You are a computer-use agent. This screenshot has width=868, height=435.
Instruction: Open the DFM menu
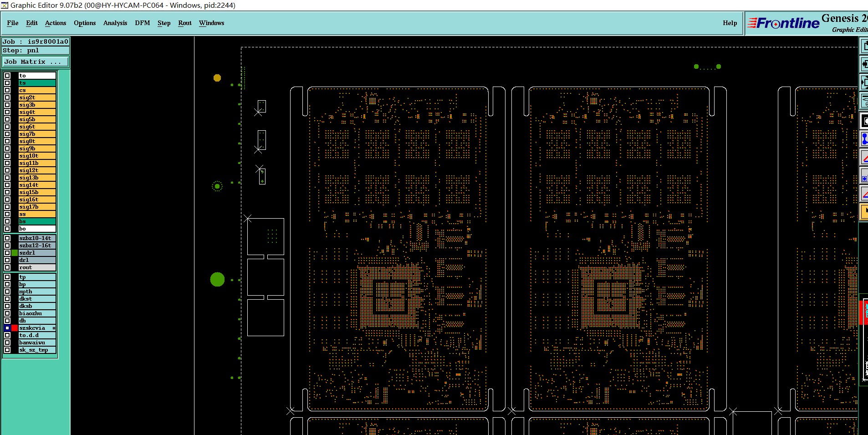(143, 23)
